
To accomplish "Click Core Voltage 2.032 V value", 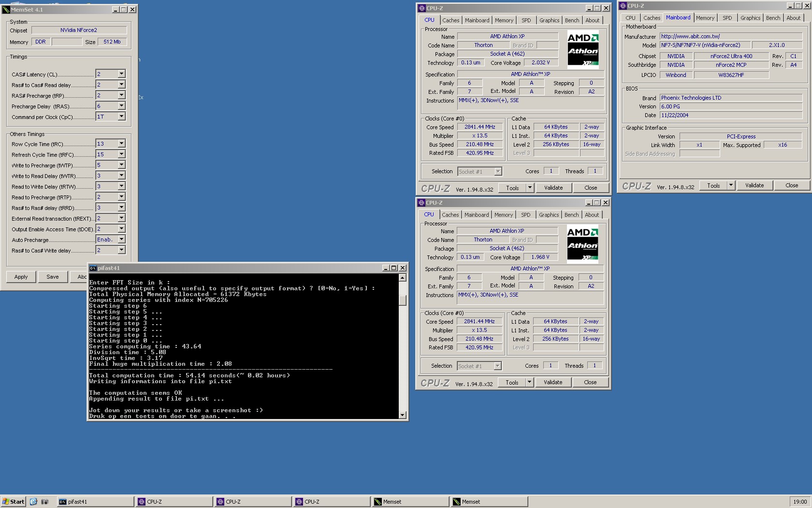I will coord(540,62).
